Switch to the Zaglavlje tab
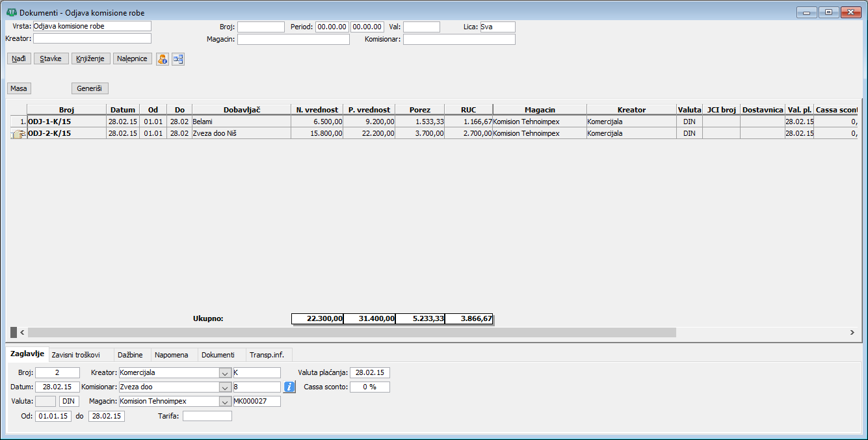 pyautogui.click(x=27, y=354)
